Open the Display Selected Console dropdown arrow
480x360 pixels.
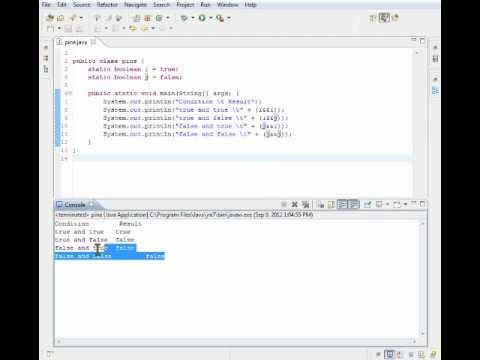coord(387,204)
